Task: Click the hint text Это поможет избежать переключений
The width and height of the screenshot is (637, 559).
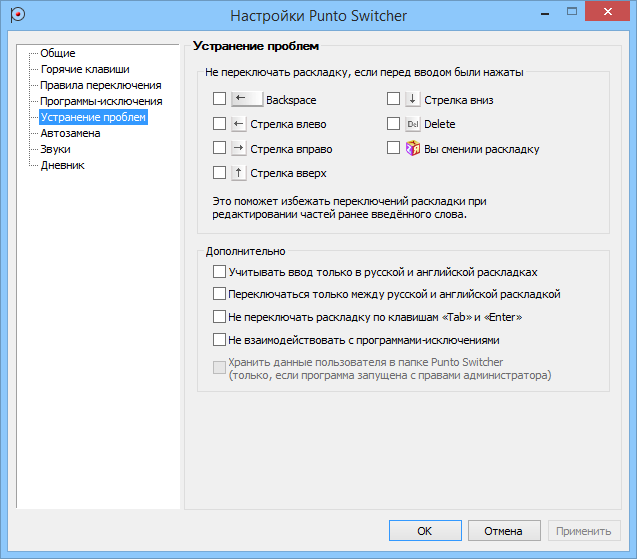Action: [x=349, y=208]
